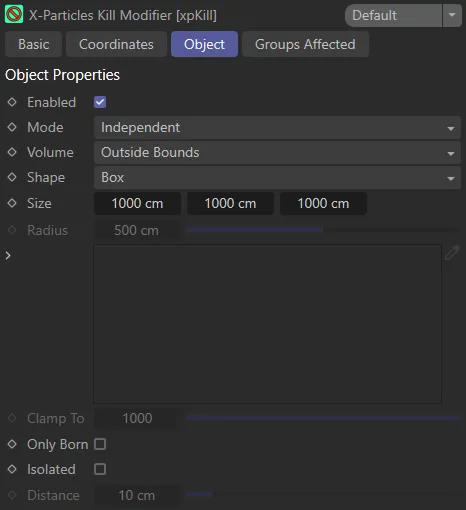This screenshot has width=466, height=510.
Task: Click the second Size field (Y)
Action: tap(230, 203)
